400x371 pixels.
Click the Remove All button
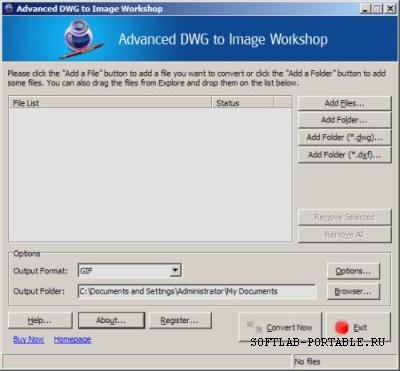pos(344,235)
